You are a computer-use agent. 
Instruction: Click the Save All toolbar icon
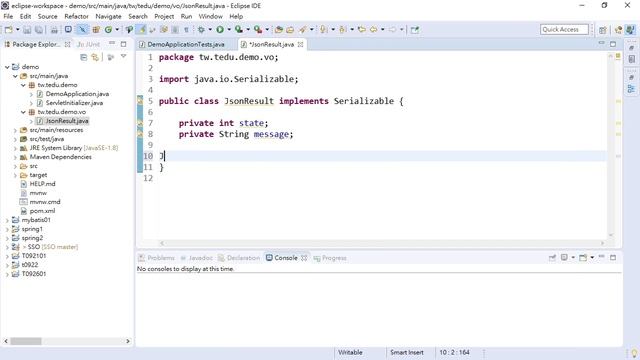point(39,29)
